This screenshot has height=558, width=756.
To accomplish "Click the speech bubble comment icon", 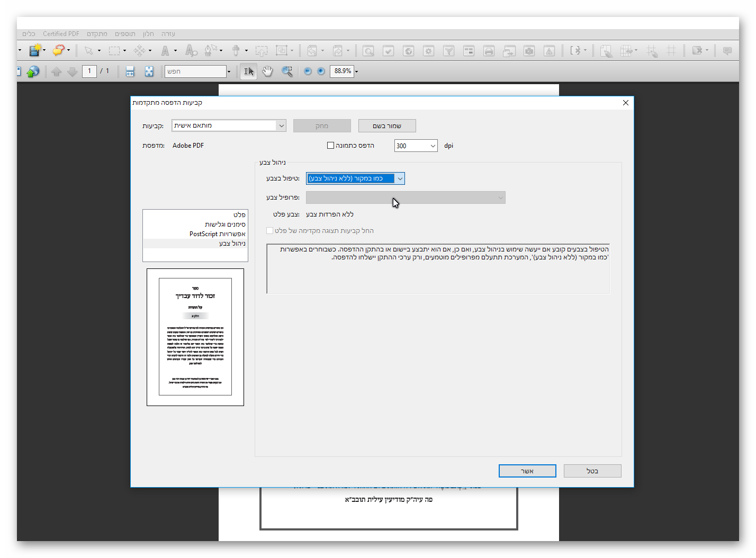I will (727, 51).
